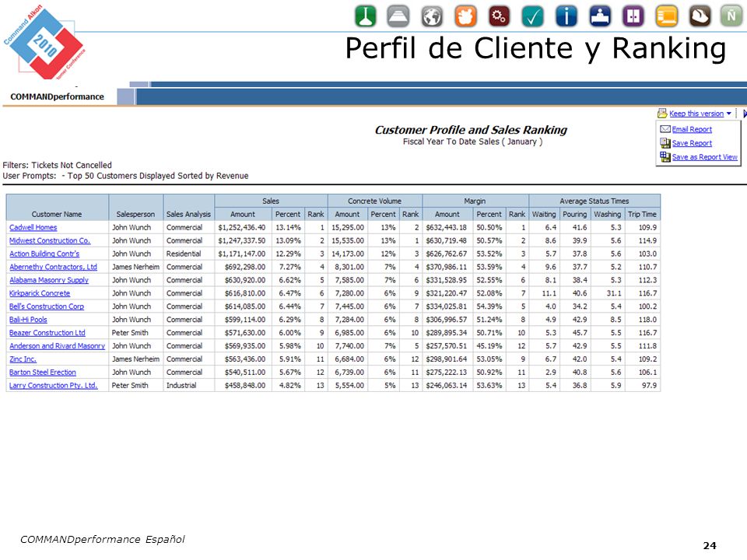Click the brown hard hat icon
The height and width of the screenshot is (560, 747).
tap(700, 16)
